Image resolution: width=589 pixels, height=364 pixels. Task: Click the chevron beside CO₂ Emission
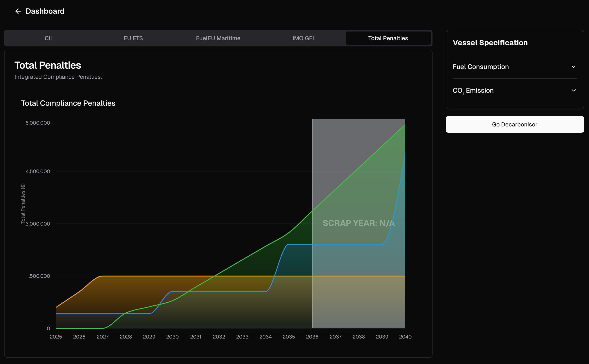pyautogui.click(x=574, y=91)
